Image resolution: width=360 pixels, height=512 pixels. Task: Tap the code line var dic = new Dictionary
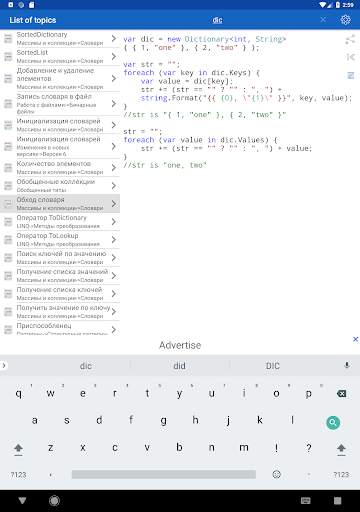tap(204, 39)
